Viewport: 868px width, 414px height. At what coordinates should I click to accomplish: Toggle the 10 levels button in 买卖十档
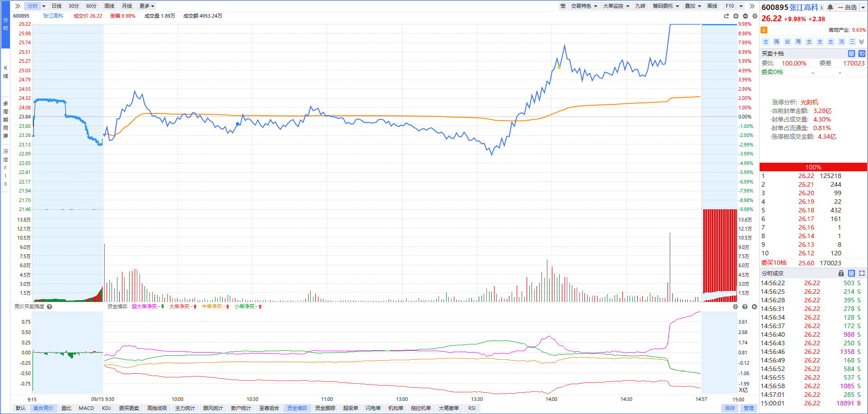pos(862,53)
